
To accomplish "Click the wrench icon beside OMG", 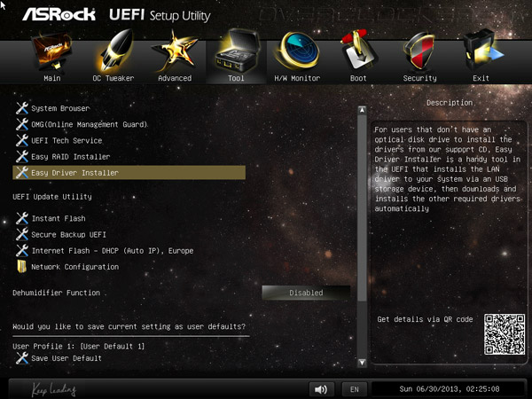I will point(22,124).
